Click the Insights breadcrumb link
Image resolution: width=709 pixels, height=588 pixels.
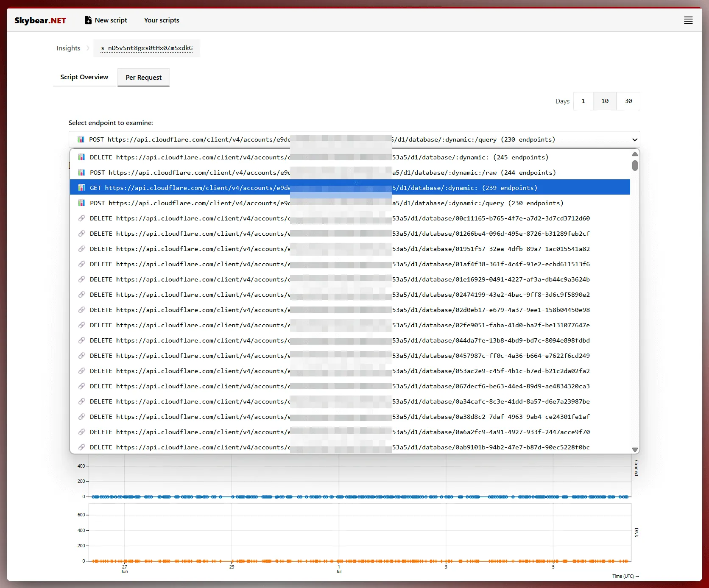pyautogui.click(x=68, y=48)
